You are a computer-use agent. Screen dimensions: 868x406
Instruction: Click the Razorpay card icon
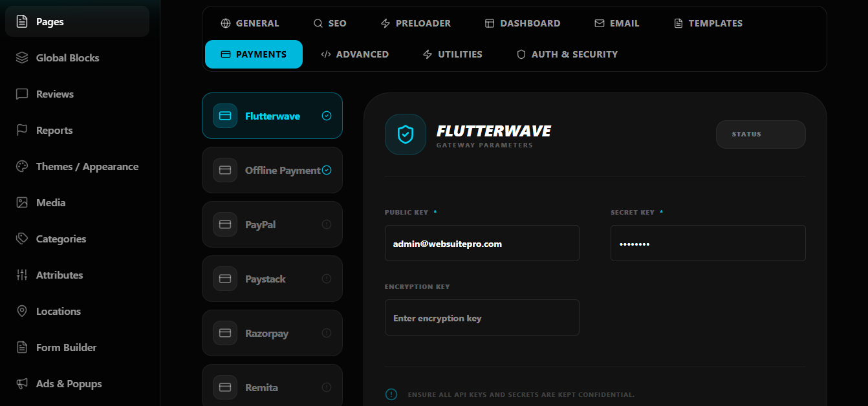coord(225,333)
